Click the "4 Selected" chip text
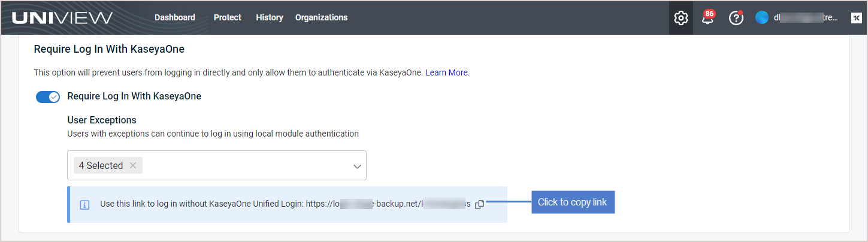This screenshot has height=242, width=868. pos(101,165)
